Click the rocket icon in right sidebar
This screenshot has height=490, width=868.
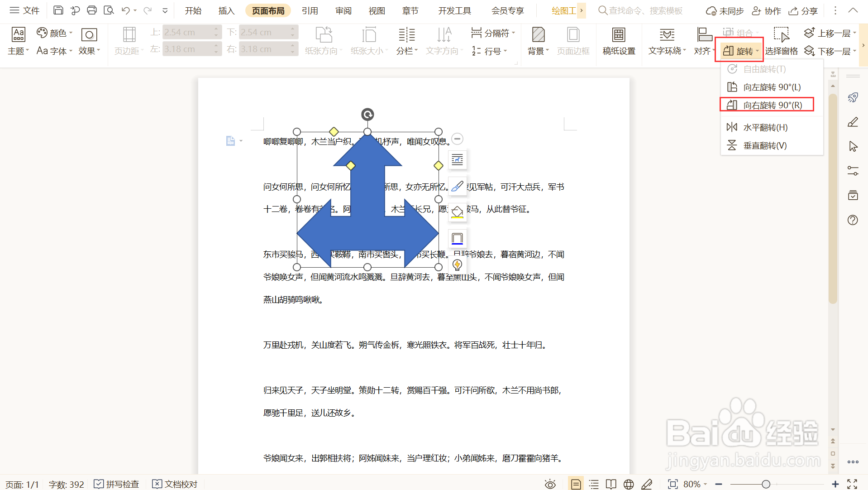tap(853, 97)
